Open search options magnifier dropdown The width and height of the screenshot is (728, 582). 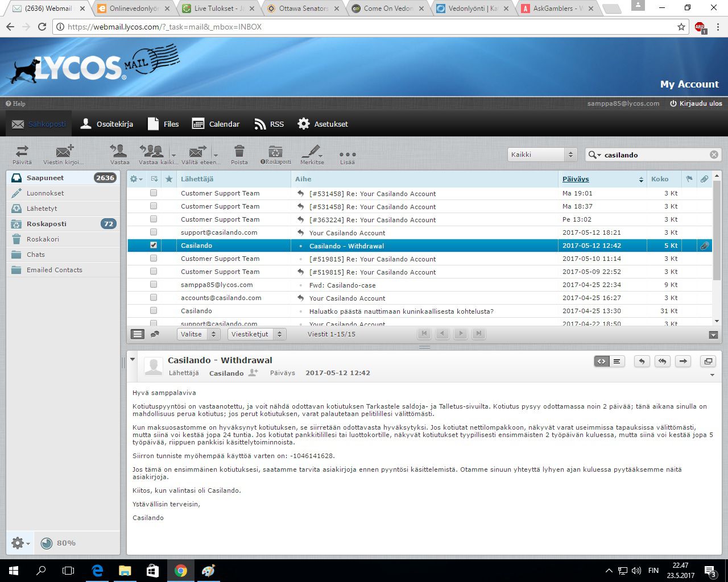click(594, 155)
